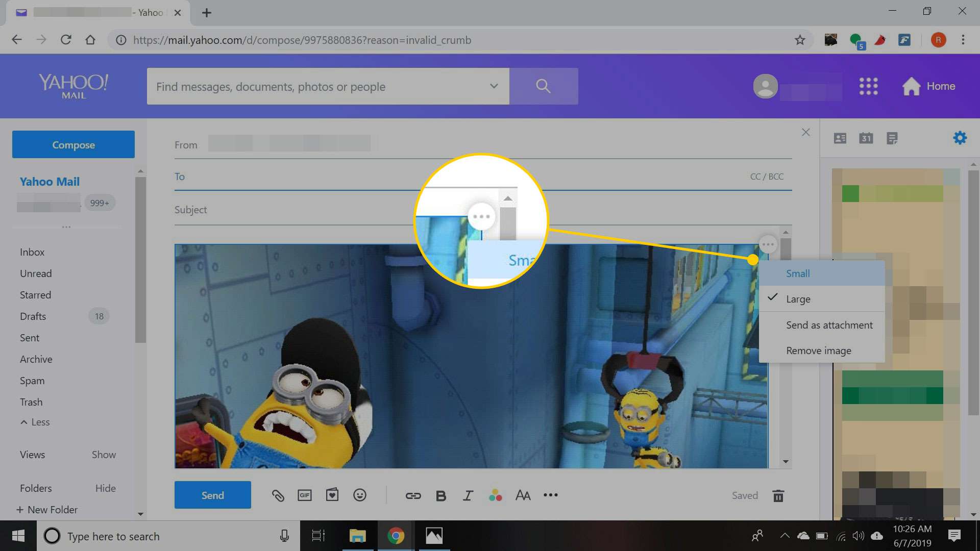980x551 pixels.
Task: Show hidden system tray icons
Action: click(785, 536)
